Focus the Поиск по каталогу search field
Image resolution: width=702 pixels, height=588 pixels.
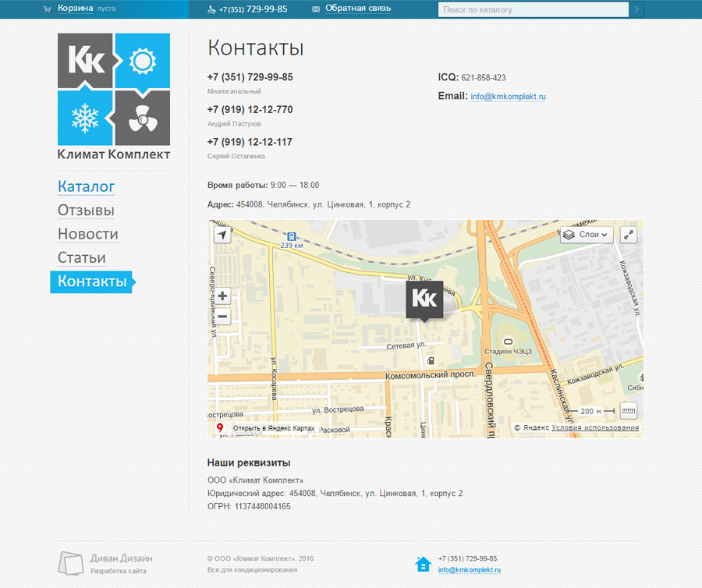point(534,9)
